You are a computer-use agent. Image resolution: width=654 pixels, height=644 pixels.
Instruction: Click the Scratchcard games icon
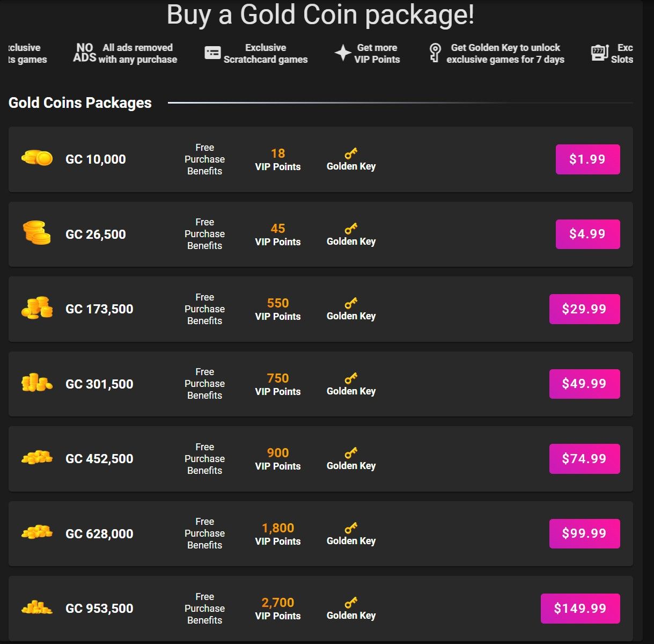[x=212, y=53]
